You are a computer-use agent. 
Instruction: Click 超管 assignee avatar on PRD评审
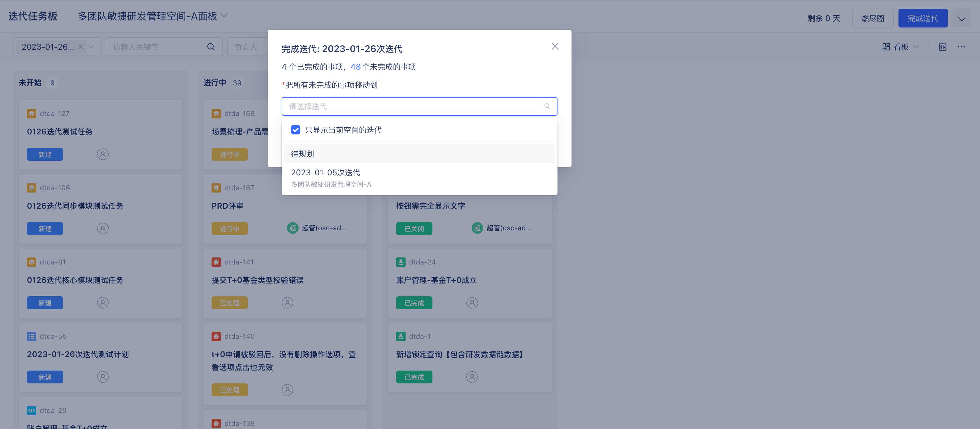292,228
